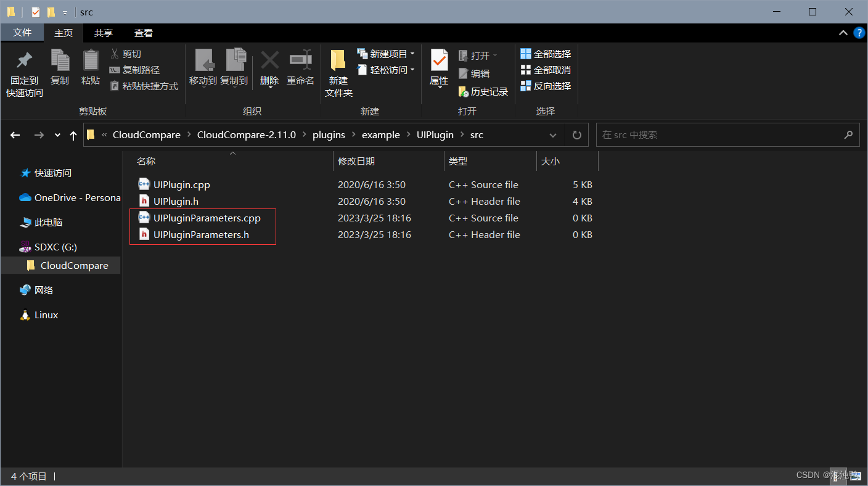Click the Help question mark icon

coord(859,33)
